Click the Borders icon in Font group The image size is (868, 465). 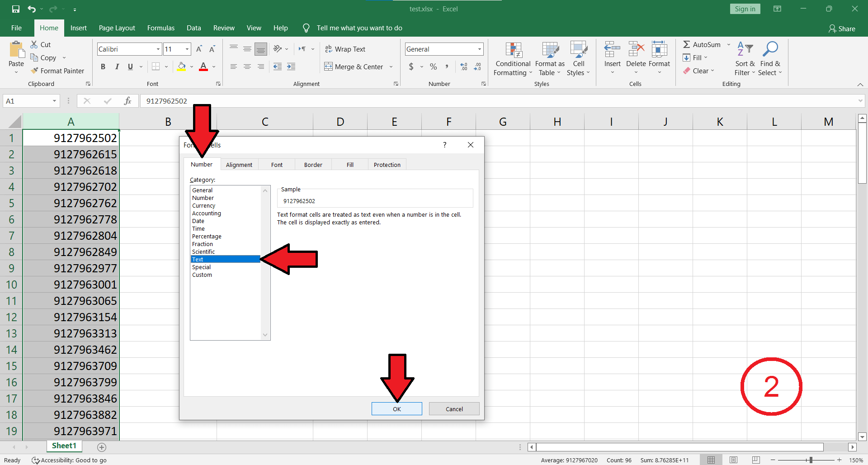click(x=156, y=66)
